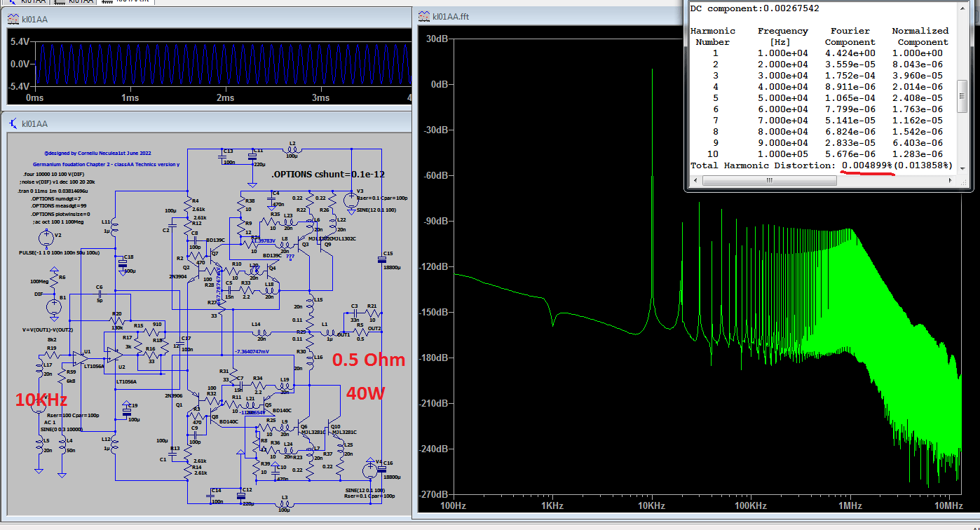The height and width of the screenshot is (530, 980).
Task: Click the right arrow of log horizontal scrollbar
Action: coord(951,180)
